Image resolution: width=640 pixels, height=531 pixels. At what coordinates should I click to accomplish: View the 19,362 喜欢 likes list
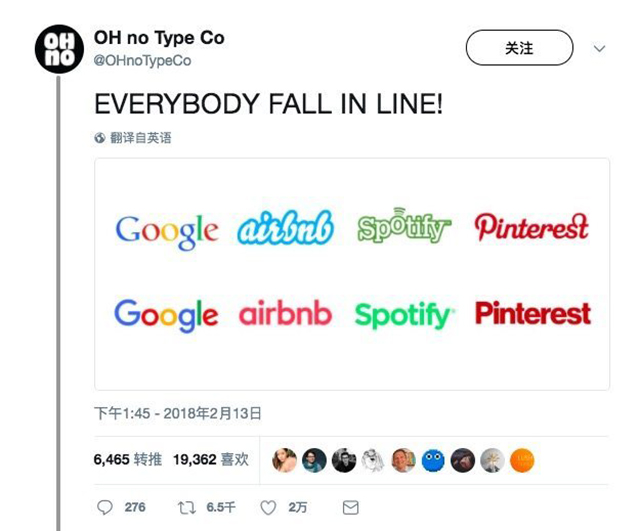tap(208, 460)
